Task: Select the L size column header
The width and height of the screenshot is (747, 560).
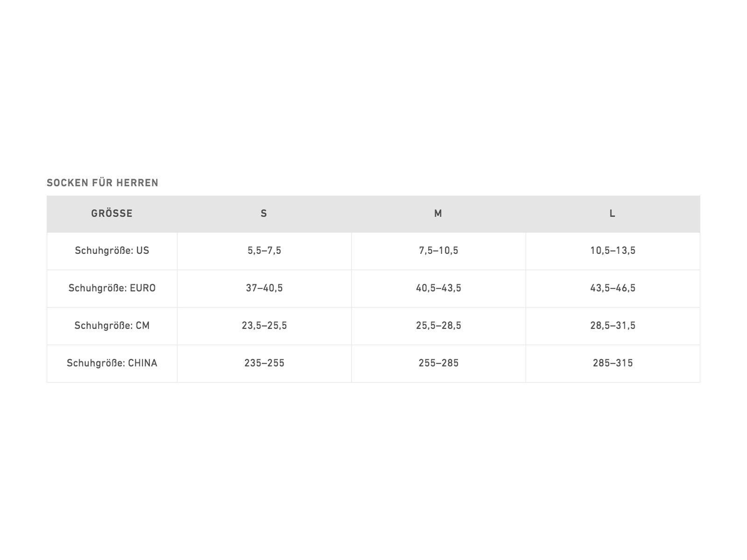Action: (612, 214)
